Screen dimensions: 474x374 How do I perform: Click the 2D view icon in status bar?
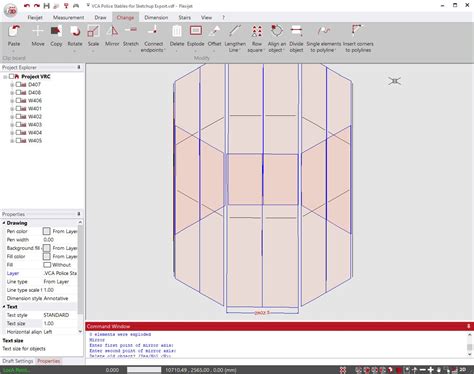coord(463,370)
